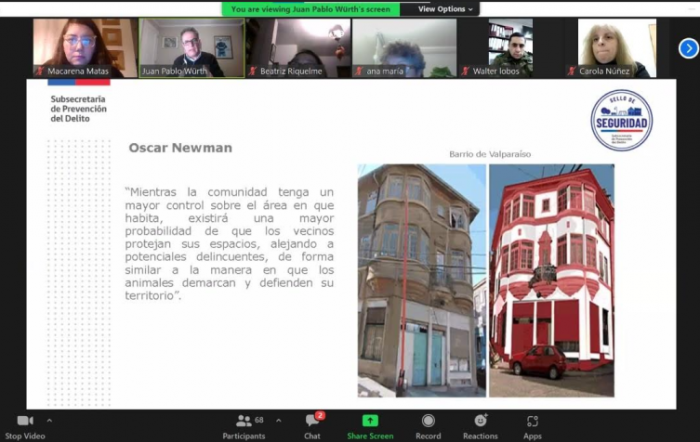The width and height of the screenshot is (700, 442).
Task: Click the Sello de Seguridad logo
Action: 621,120
